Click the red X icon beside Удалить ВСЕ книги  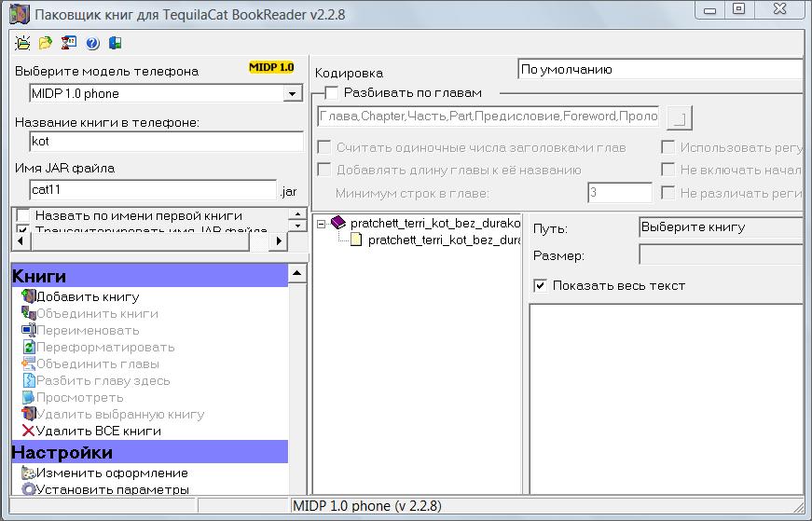27,432
